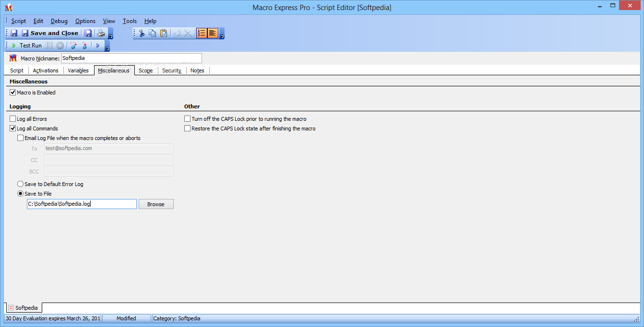Toggle the line numbers icon
The height and width of the screenshot is (327, 644).
[202, 33]
